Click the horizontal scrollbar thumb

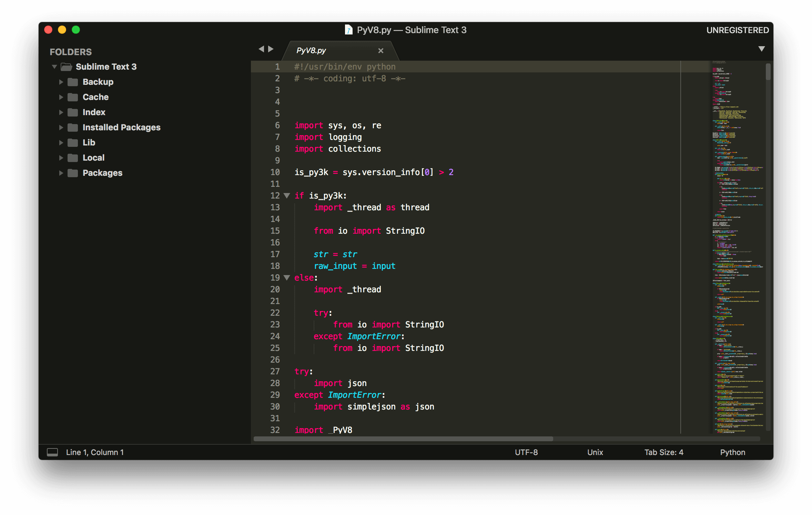click(403, 439)
